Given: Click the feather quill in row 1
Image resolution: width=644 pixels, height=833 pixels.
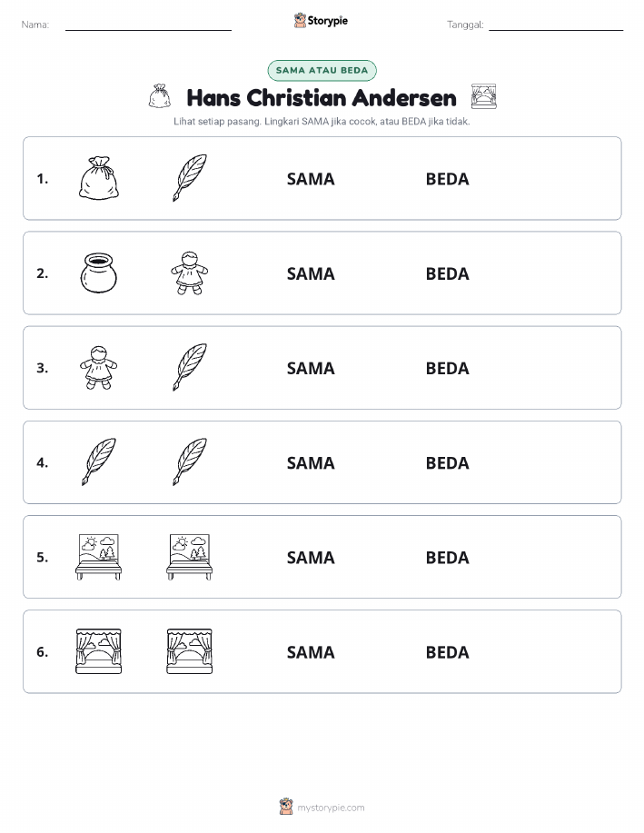Looking at the screenshot, I should coord(190,178).
